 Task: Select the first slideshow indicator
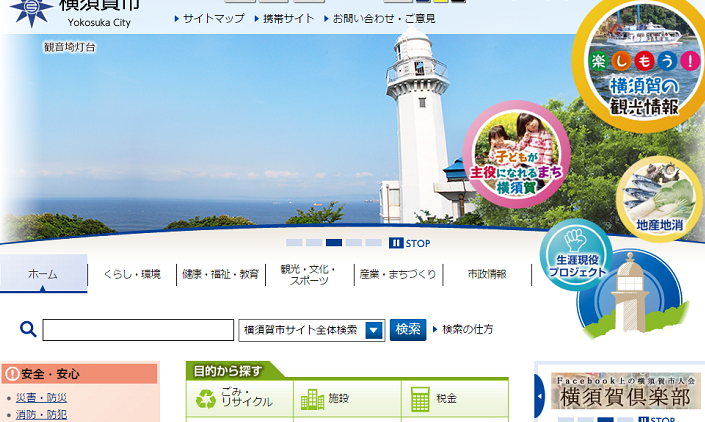294,243
